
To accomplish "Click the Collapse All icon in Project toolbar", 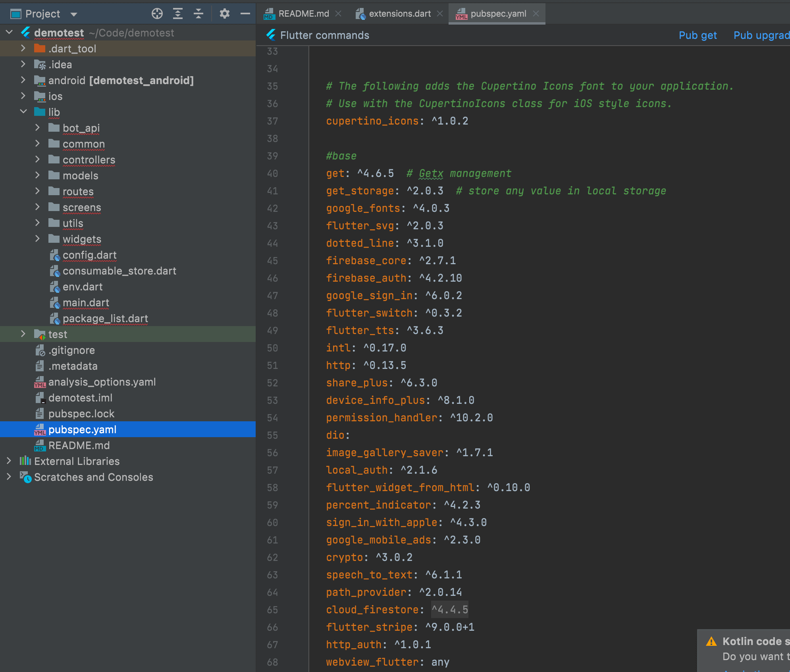I will [x=198, y=13].
